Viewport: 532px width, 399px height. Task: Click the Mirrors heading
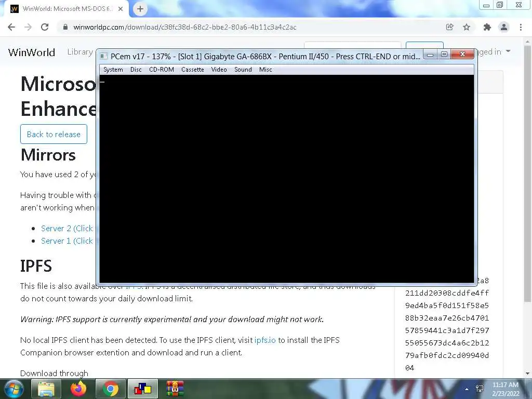[x=48, y=155]
